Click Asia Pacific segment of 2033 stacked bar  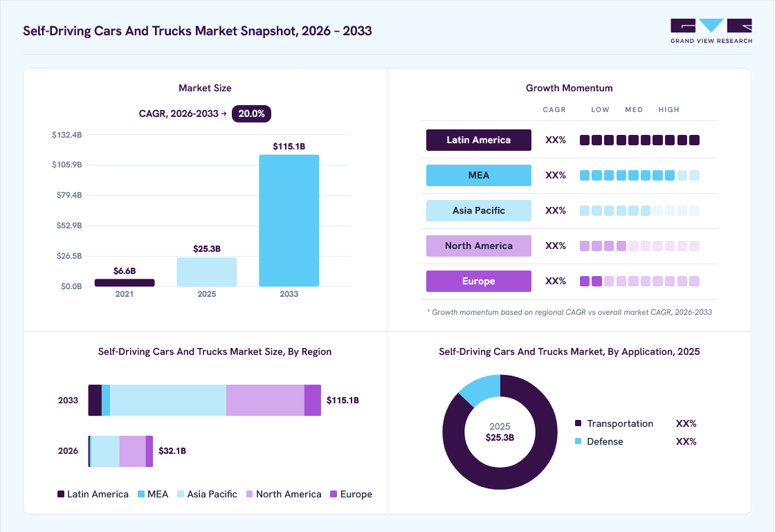click(x=168, y=400)
